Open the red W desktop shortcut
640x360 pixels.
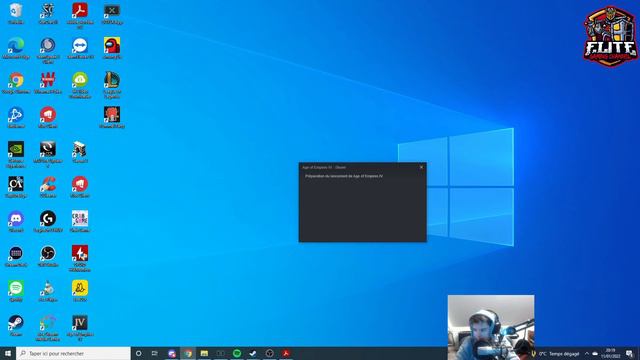point(48,83)
